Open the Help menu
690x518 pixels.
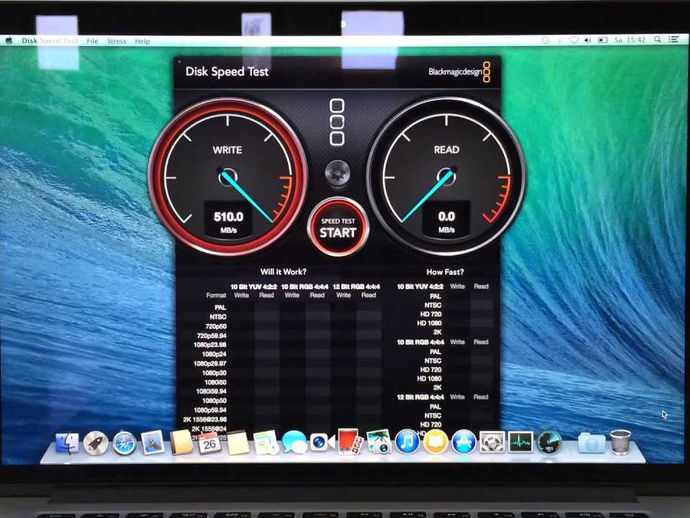click(142, 41)
